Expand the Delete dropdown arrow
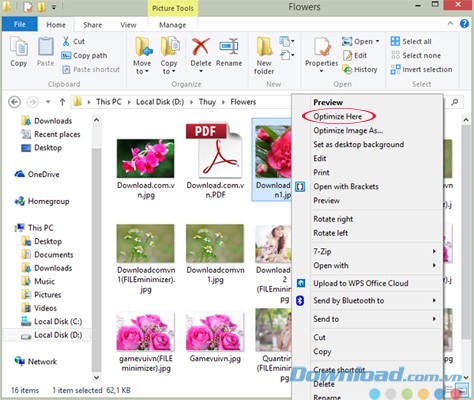 [201, 71]
